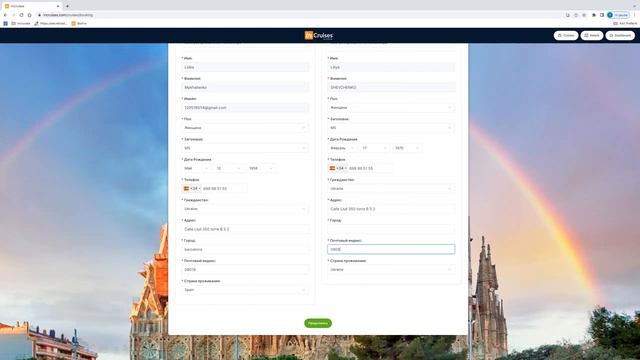Open the All Bookmarks folder
Image resolution: width=640 pixels, height=360 pixels.
tap(625, 24)
